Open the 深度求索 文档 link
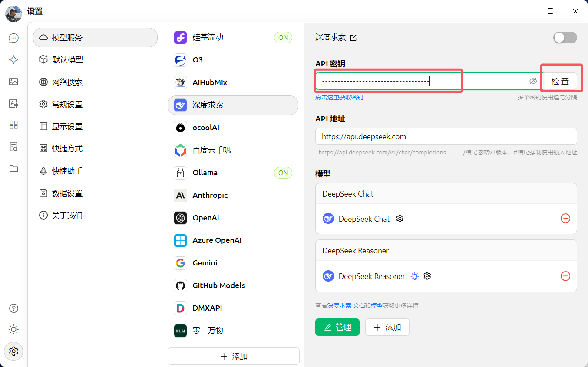The width and height of the screenshot is (588, 367). (346, 305)
